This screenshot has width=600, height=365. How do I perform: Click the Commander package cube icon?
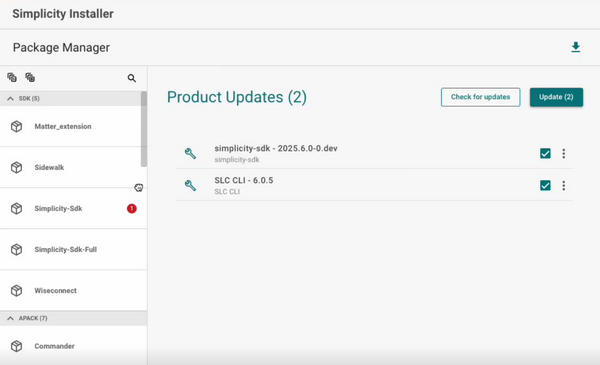tap(16, 346)
